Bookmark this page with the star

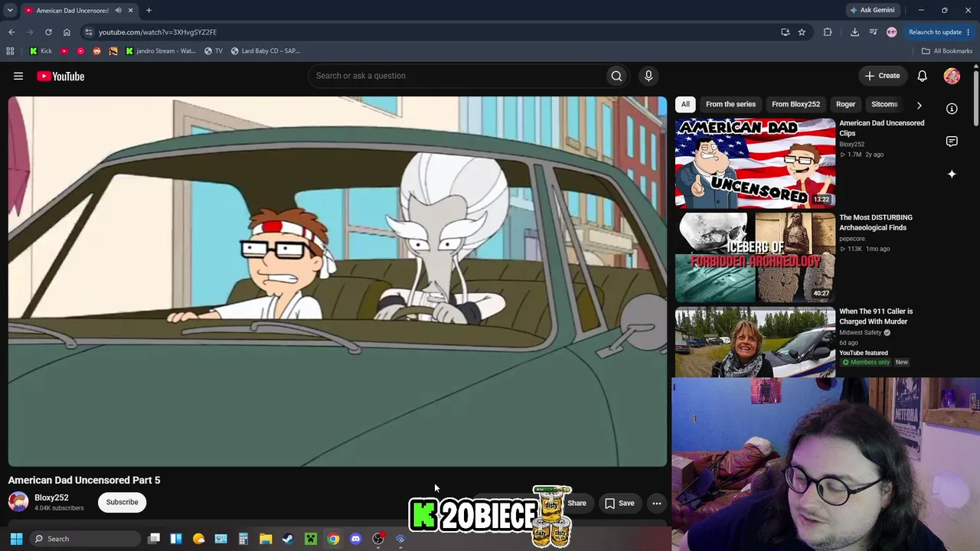point(802,32)
